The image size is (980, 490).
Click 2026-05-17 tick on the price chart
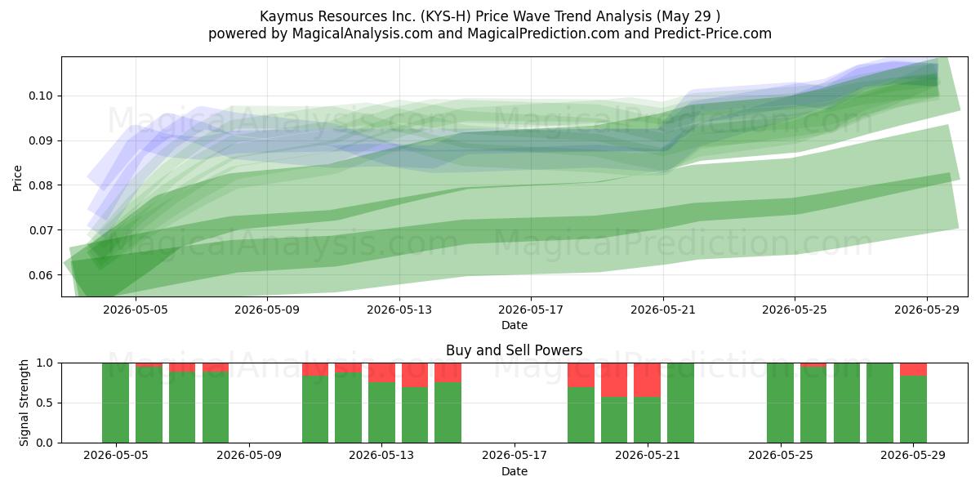tap(531, 310)
